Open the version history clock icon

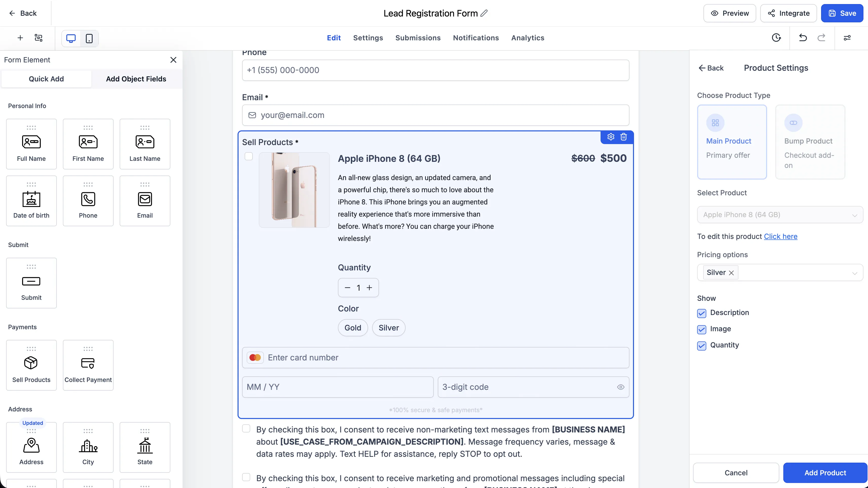(x=776, y=38)
